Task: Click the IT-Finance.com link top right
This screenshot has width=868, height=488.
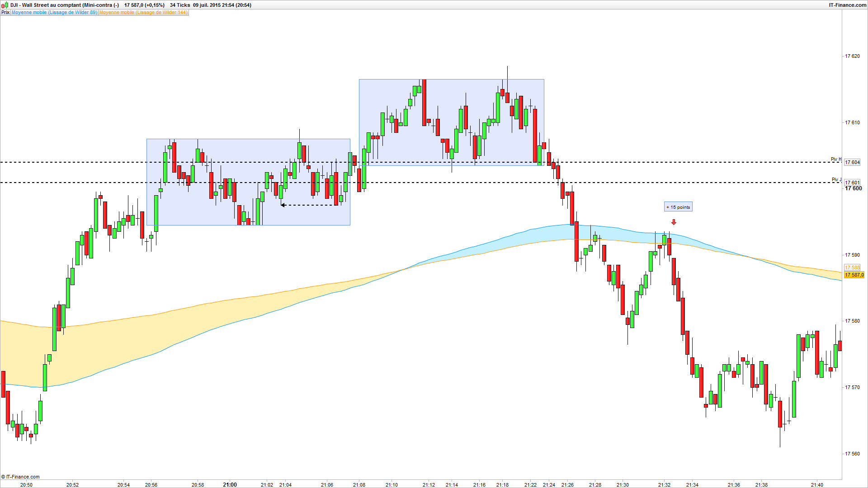Action: click(847, 5)
